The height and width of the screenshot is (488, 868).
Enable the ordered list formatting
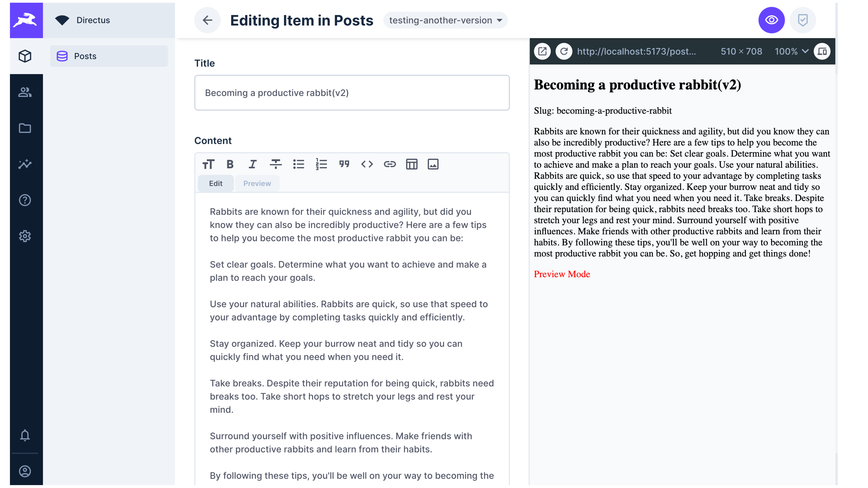[x=321, y=164]
